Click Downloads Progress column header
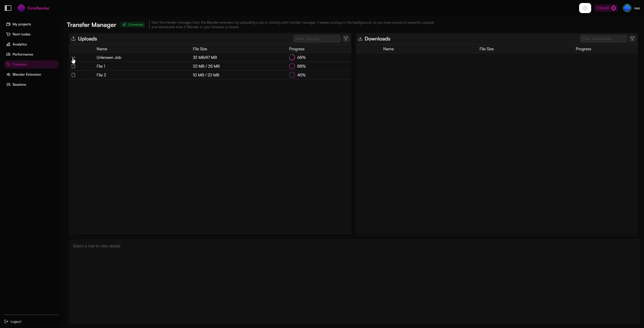The height and width of the screenshot is (328, 644). coord(583,49)
